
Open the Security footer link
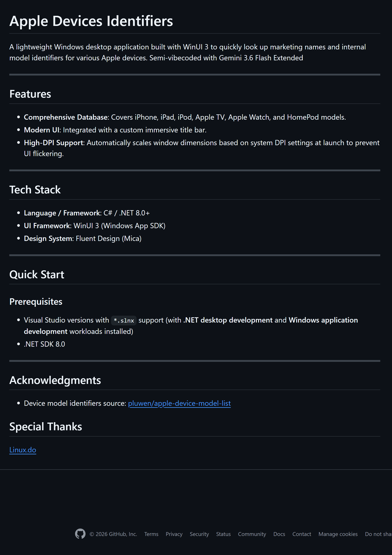point(199,534)
